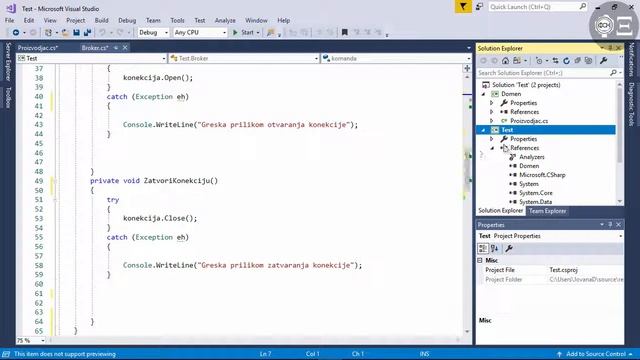Image resolution: width=640 pixels, height=360 pixels.
Task: Click Sync with Active Document icon
Action: click(556, 60)
